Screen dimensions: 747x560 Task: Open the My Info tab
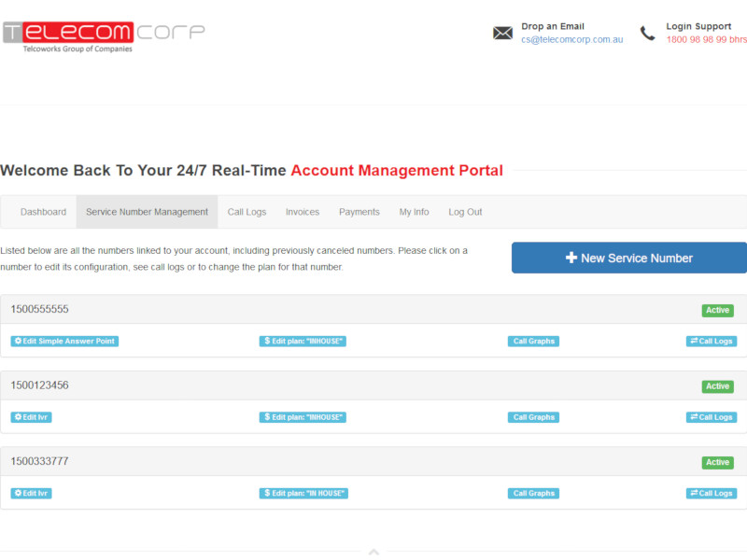(414, 212)
